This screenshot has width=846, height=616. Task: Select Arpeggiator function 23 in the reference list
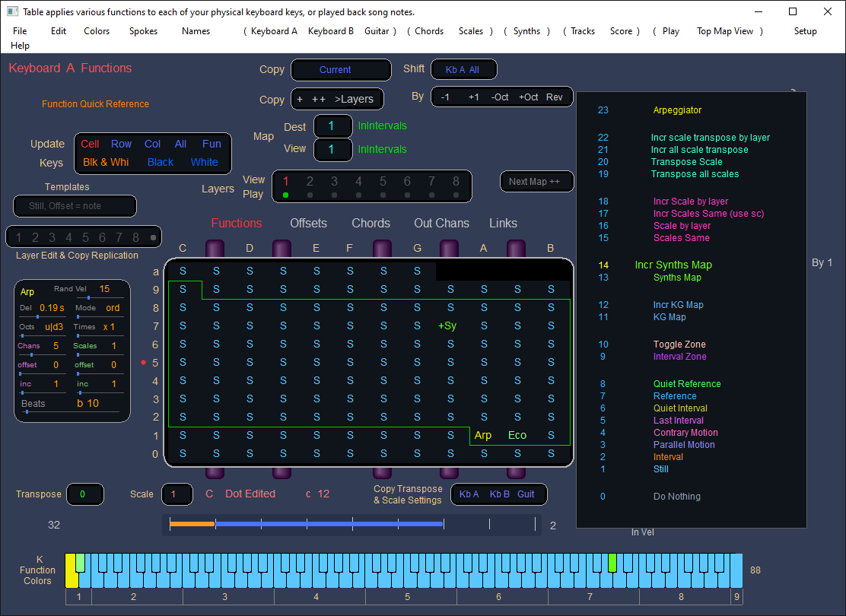click(x=677, y=110)
